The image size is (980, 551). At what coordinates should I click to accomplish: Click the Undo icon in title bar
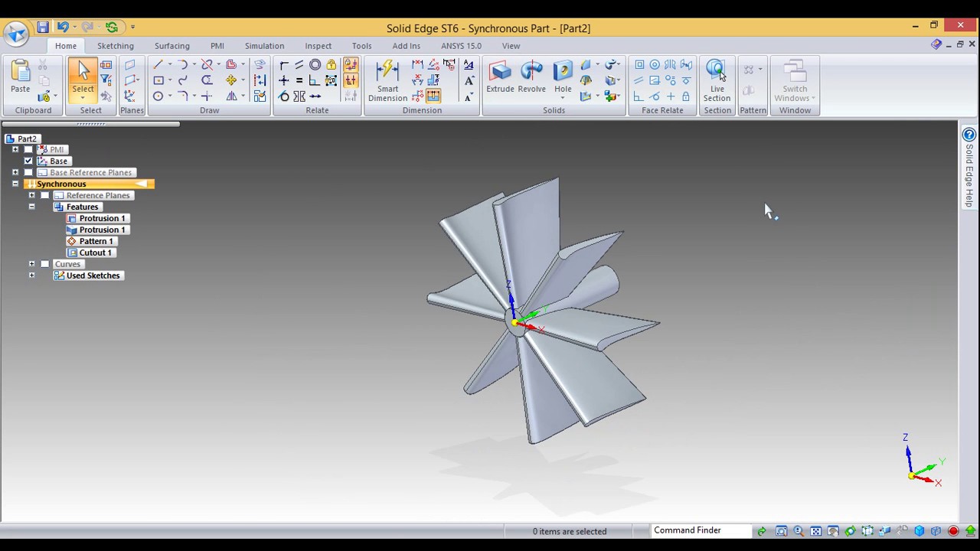tap(63, 28)
